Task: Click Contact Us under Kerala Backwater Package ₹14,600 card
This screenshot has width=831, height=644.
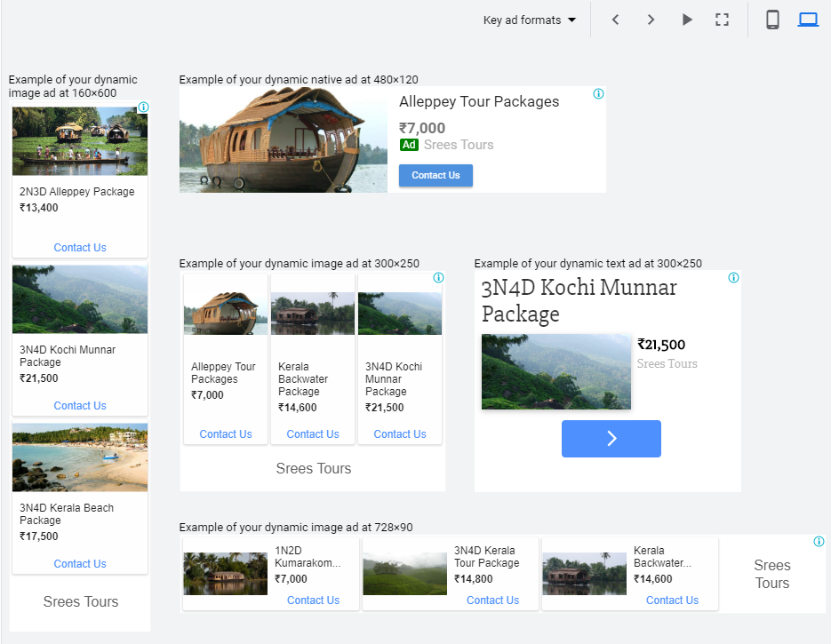Action: coord(313,434)
